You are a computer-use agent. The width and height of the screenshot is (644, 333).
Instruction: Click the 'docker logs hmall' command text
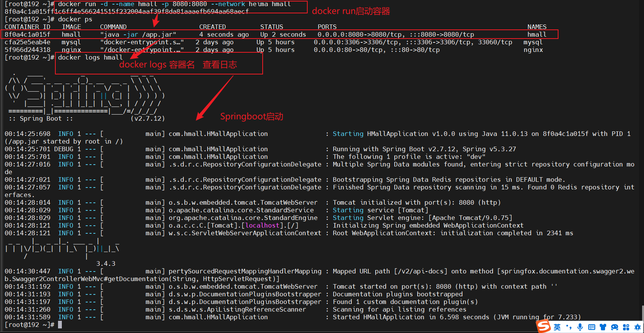click(x=90, y=57)
